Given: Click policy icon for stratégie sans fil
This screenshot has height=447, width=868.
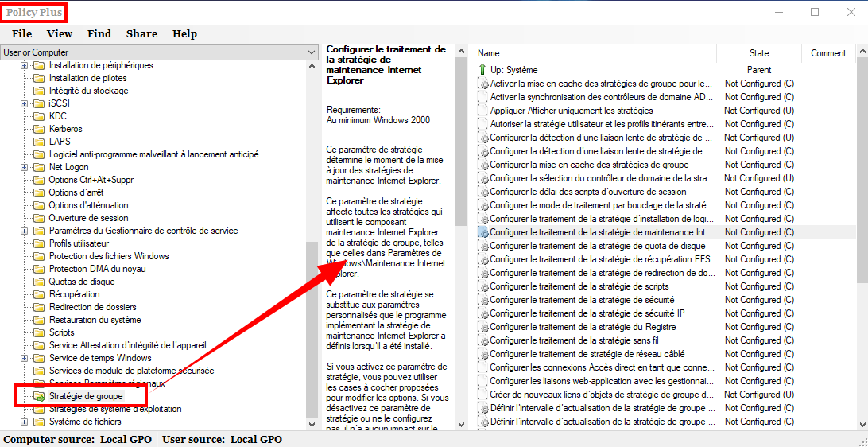Looking at the screenshot, I should point(483,340).
